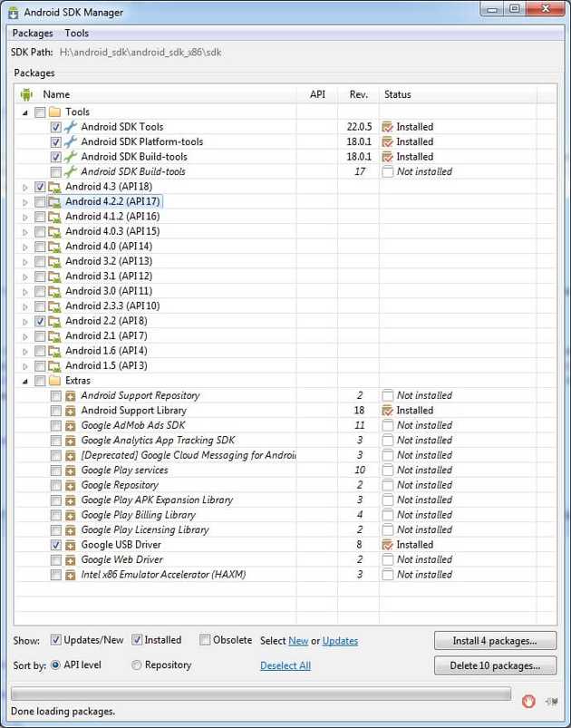Click the Google USB Driver package icon

pyautogui.click(x=70, y=545)
